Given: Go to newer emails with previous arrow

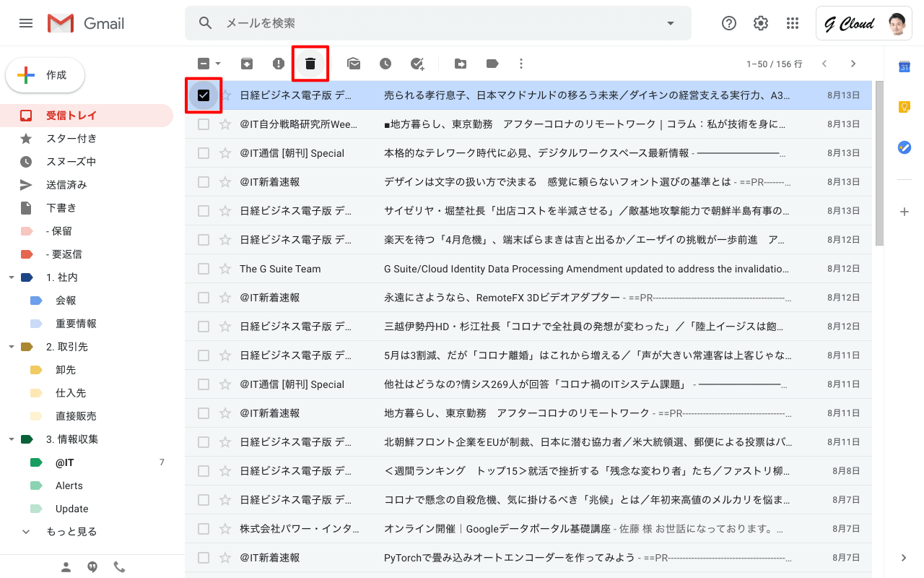Looking at the screenshot, I should click(x=824, y=64).
